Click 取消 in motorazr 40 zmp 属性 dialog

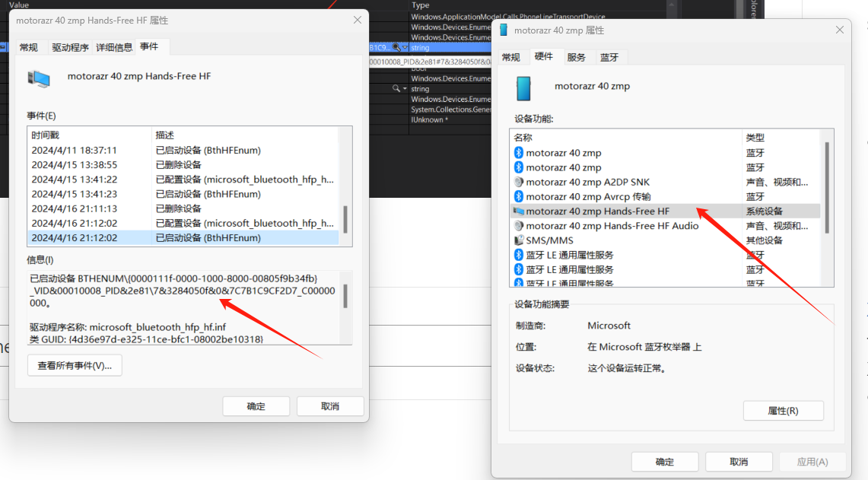739,462
